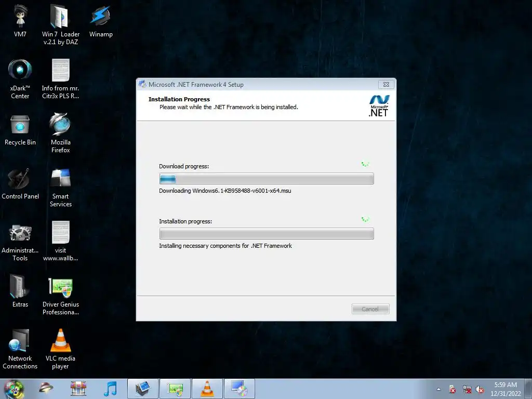Switch to .NET Setup taskbar button
This screenshot has width=532, height=399.
pos(240,389)
